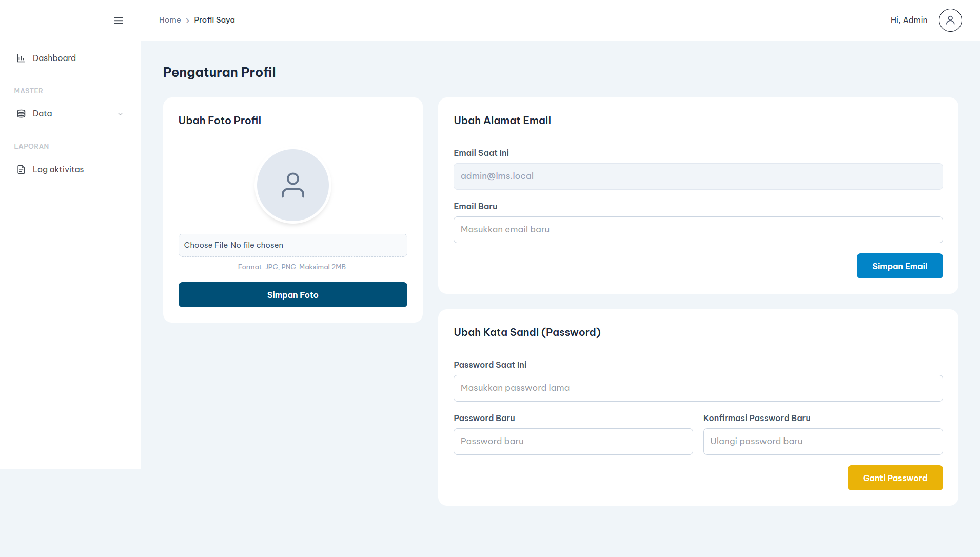The width and height of the screenshot is (980, 557).
Task: Focus the Password Baru field
Action: tap(573, 442)
